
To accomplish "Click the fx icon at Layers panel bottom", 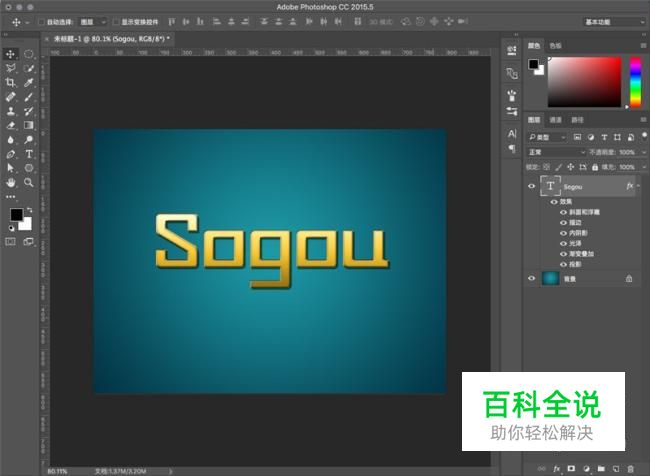I will click(x=556, y=469).
